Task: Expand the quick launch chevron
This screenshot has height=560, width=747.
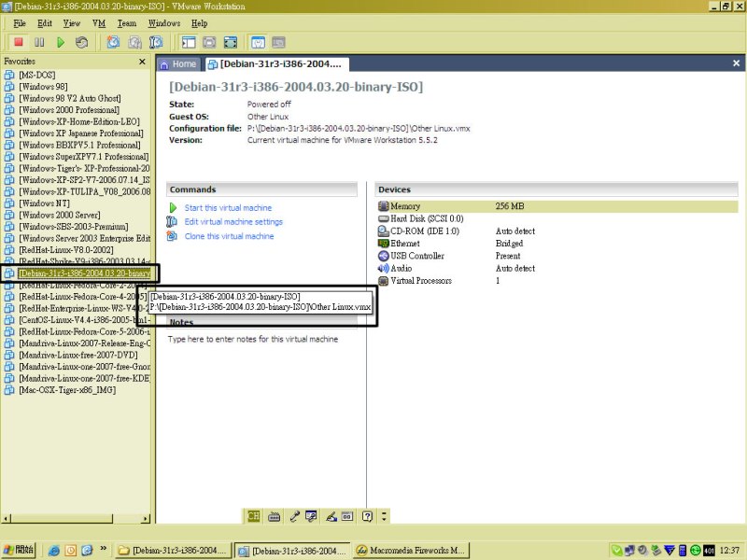Action: coord(104,549)
